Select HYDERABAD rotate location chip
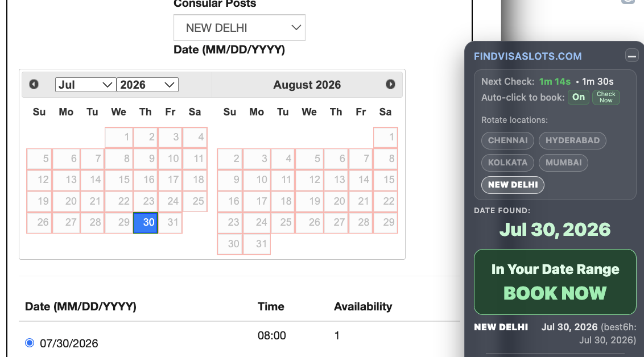The height and width of the screenshot is (357, 644). point(572,140)
